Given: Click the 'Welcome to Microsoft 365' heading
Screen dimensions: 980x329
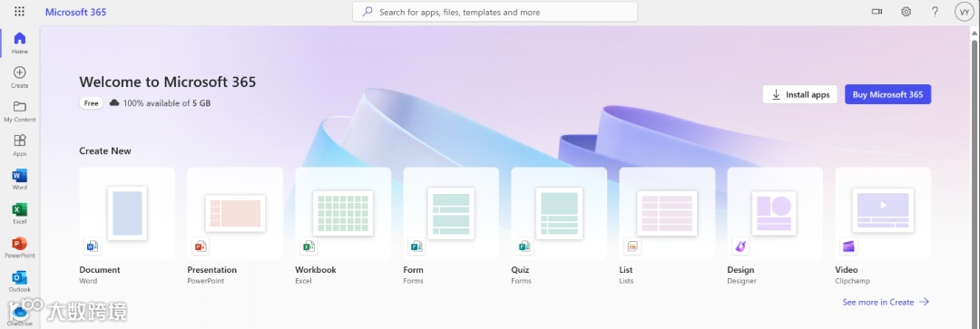Looking at the screenshot, I should [x=168, y=82].
